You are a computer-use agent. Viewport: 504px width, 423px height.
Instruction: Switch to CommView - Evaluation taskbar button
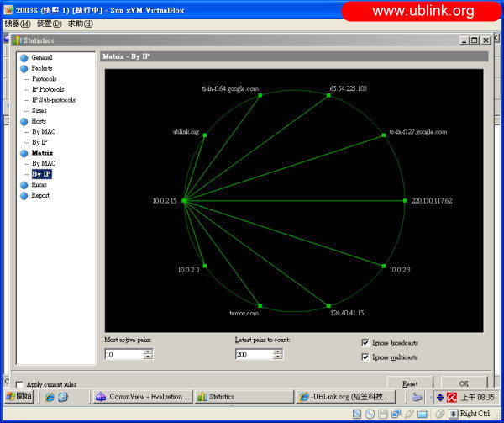tap(143, 397)
